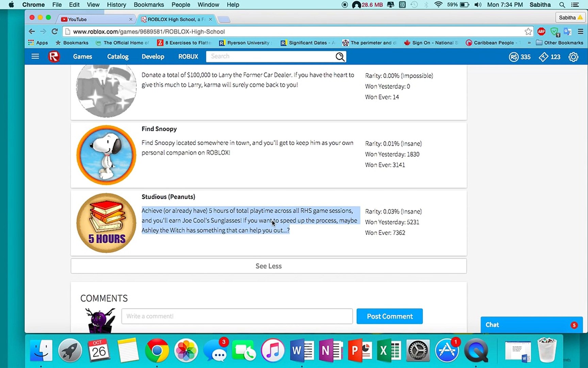
Task: Open the Roblox settings gear
Action: pyautogui.click(x=573, y=57)
